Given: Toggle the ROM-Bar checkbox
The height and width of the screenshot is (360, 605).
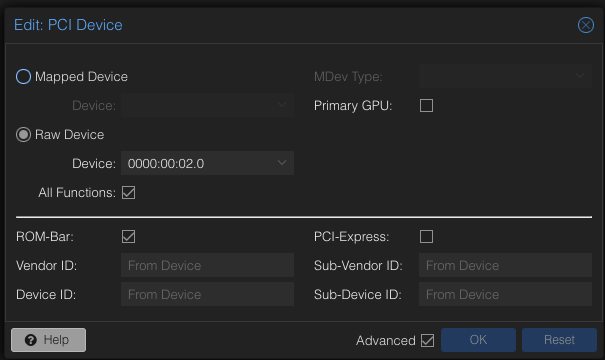Looking at the screenshot, I should (128, 237).
